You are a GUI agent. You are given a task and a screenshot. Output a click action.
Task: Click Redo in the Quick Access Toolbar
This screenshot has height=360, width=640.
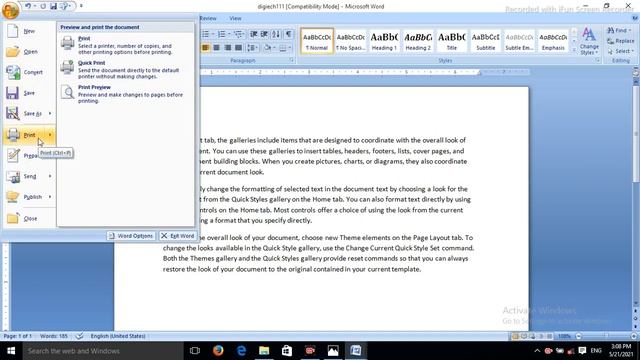43,6
